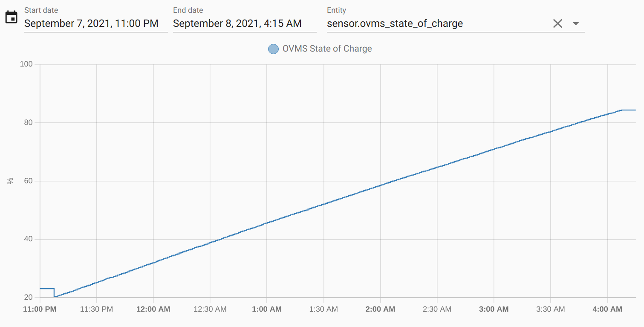
Task: Open the Entity dropdown arrow
Action: (x=576, y=24)
